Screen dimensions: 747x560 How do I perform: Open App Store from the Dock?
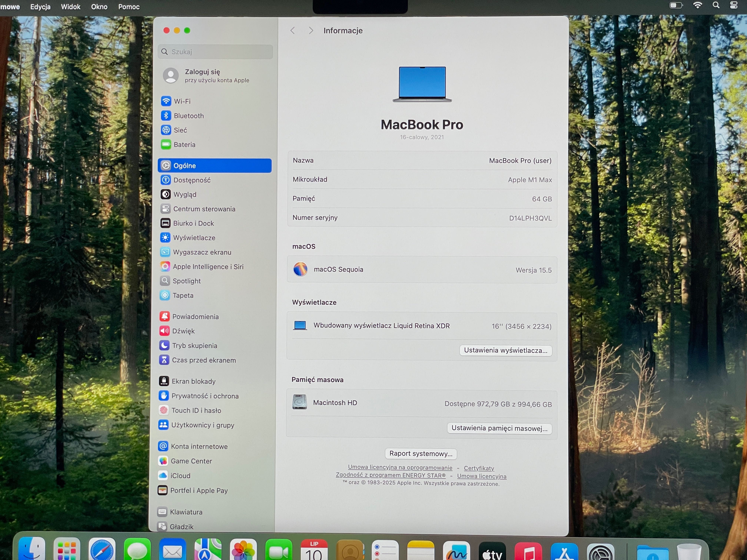pyautogui.click(x=564, y=551)
